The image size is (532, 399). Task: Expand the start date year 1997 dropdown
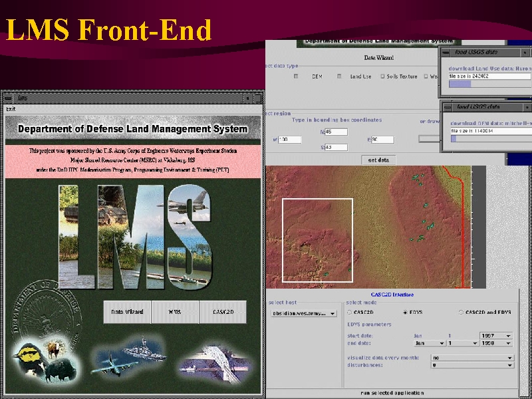pos(496,336)
